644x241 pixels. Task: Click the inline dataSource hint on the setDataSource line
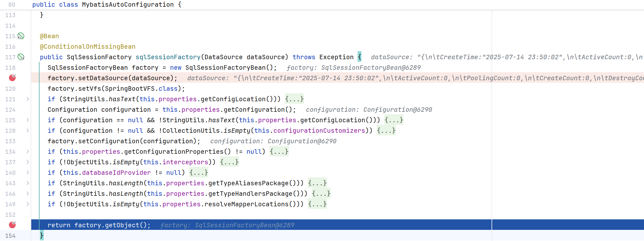pyautogui.click(x=416, y=78)
